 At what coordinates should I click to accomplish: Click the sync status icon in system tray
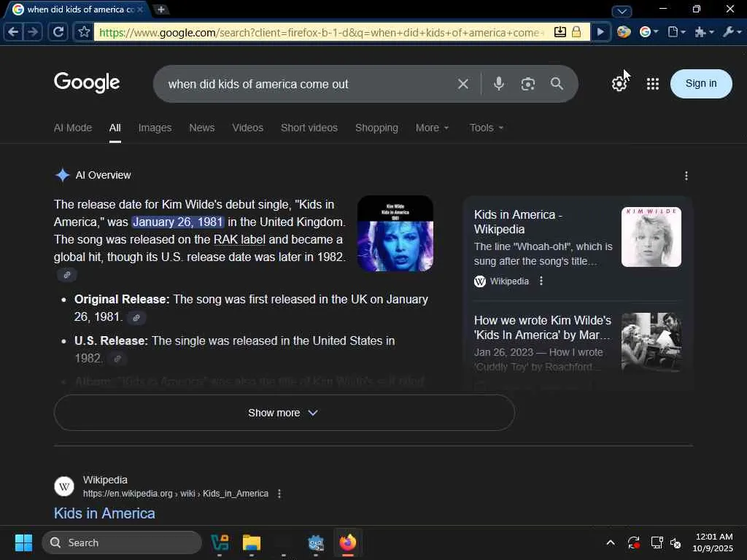(634, 542)
